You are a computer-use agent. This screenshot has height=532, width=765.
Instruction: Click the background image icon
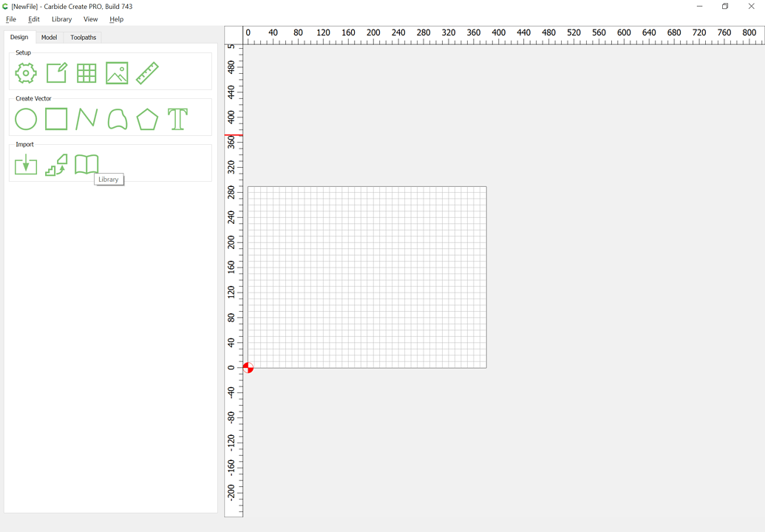tap(117, 73)
